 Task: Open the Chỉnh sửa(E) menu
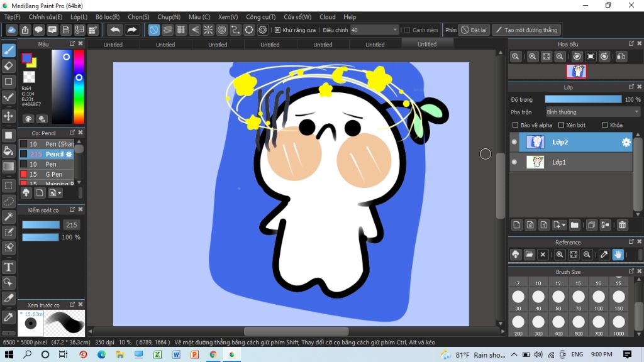[45, 17]
